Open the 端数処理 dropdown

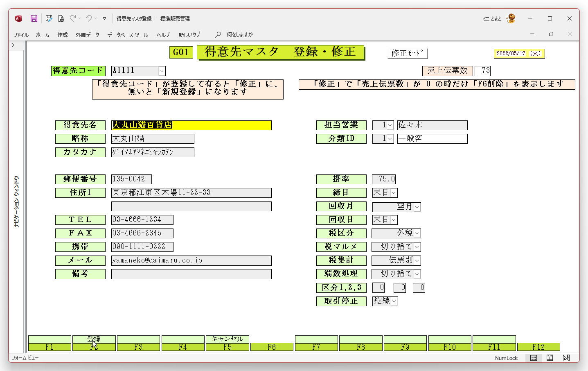point(417,274)
